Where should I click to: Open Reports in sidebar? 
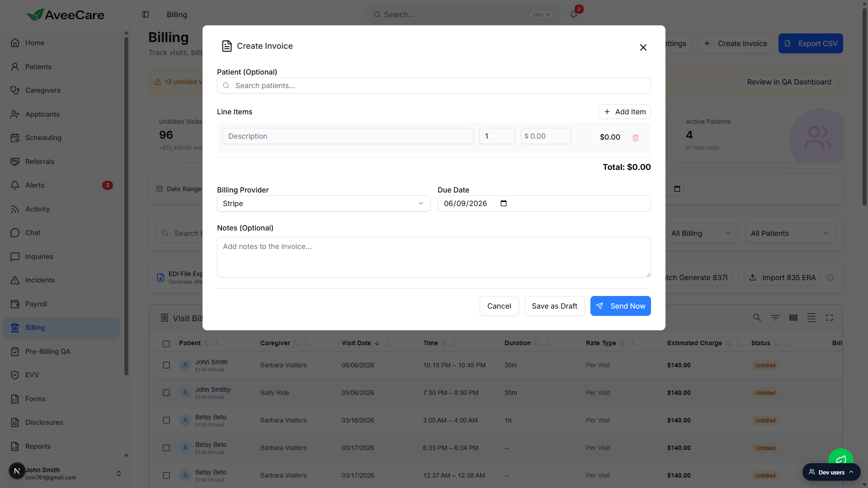pos(61,446)
